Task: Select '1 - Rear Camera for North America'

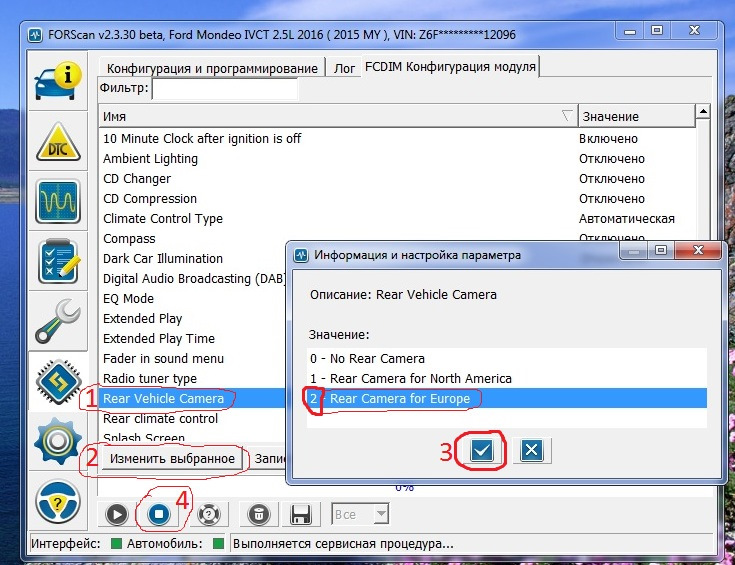Action: click(507, 378)
